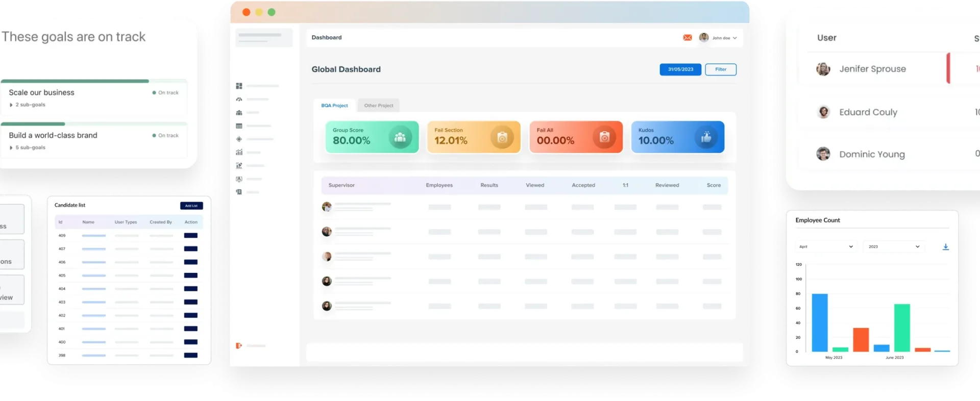Click the Group Score people icon

click(400, 137)
